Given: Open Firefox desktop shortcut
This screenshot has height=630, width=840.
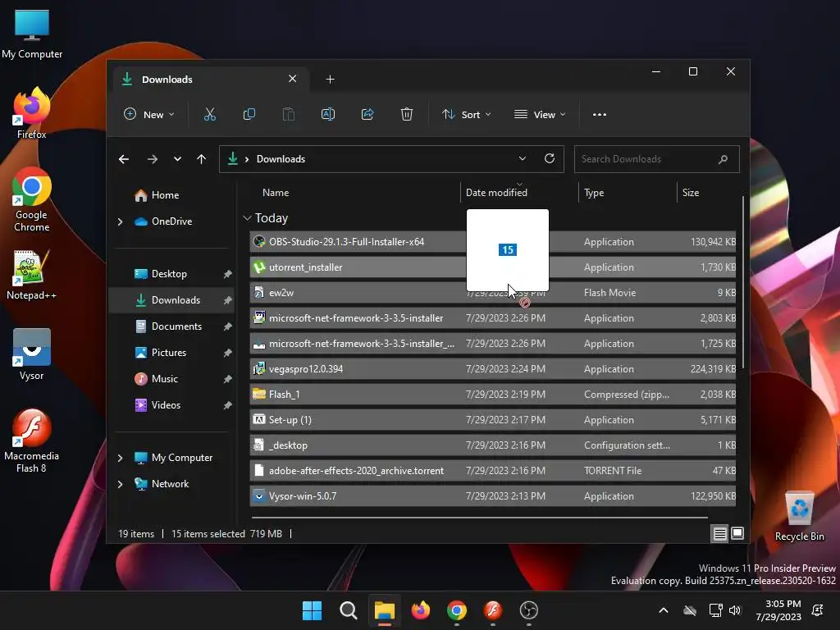Looking at the screenshot, I should tap(32, 113).
